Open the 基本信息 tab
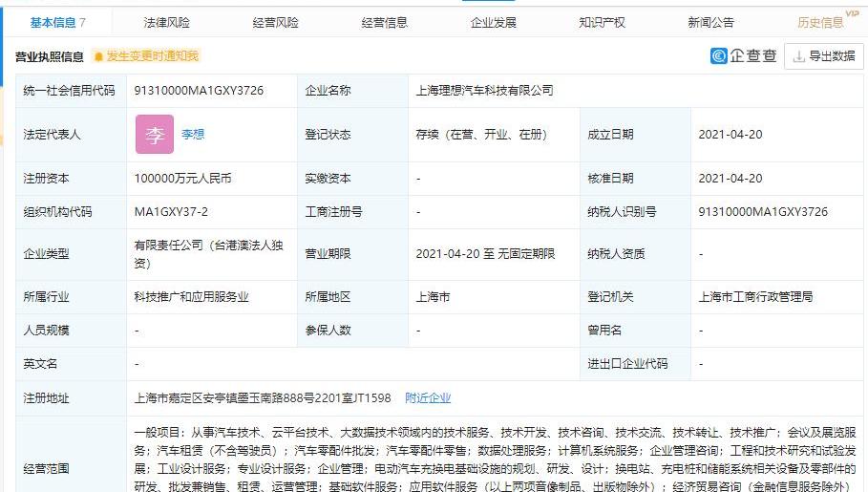The image size is (868, 492). coord(57,23)
